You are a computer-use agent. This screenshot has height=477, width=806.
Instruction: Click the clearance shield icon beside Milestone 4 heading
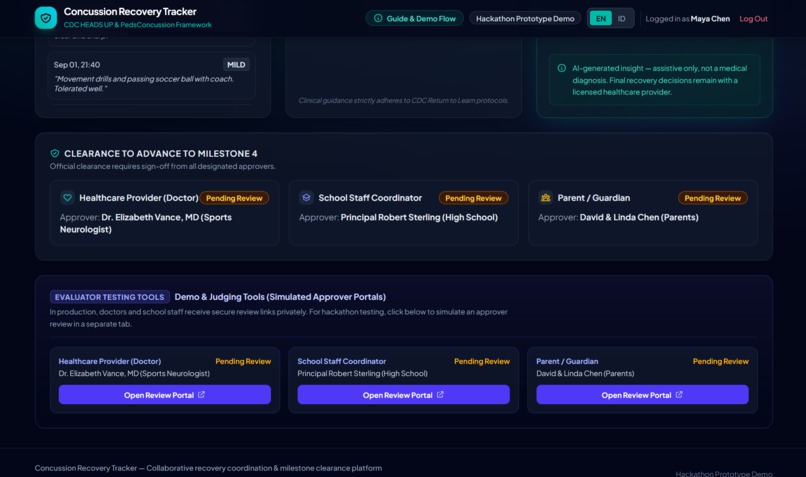click(54, 153)
